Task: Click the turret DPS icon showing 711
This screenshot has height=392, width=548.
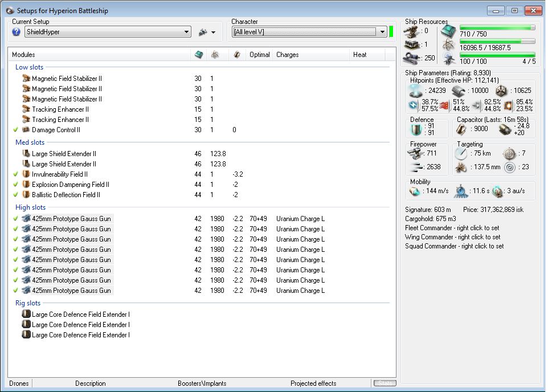Action: pyautogui.click(x=415, y=153)
